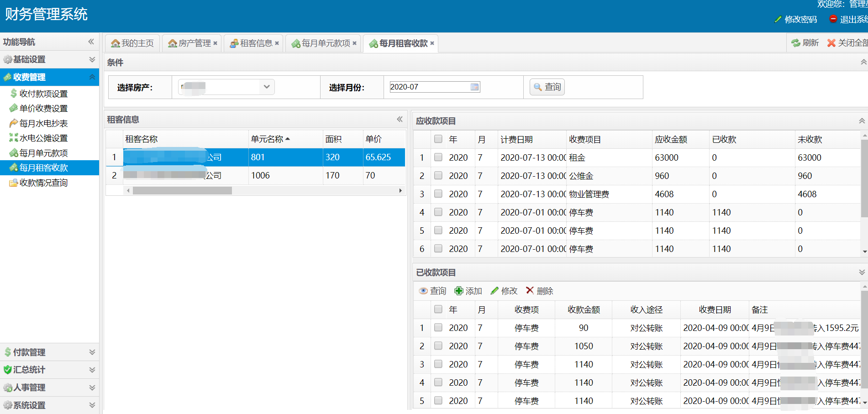The height and width of the screenshot is (414, 868).
Task: Click the 查询 search button in conditions
Action: [547, 87]
